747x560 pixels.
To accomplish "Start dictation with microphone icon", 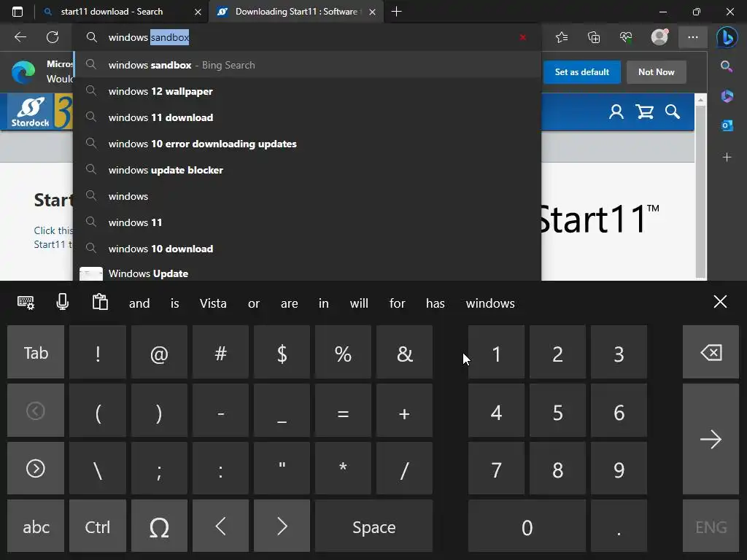I will [x=63, y=302].
